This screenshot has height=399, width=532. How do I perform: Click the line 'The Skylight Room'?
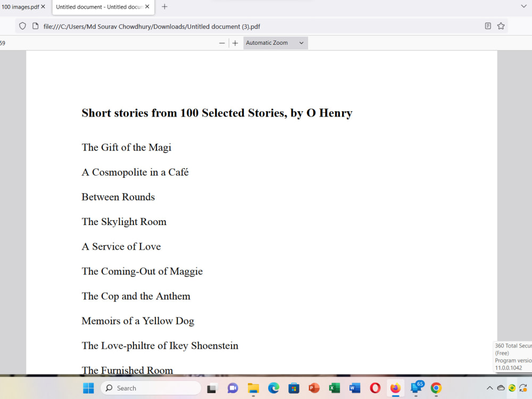click(x=124, y=221)
